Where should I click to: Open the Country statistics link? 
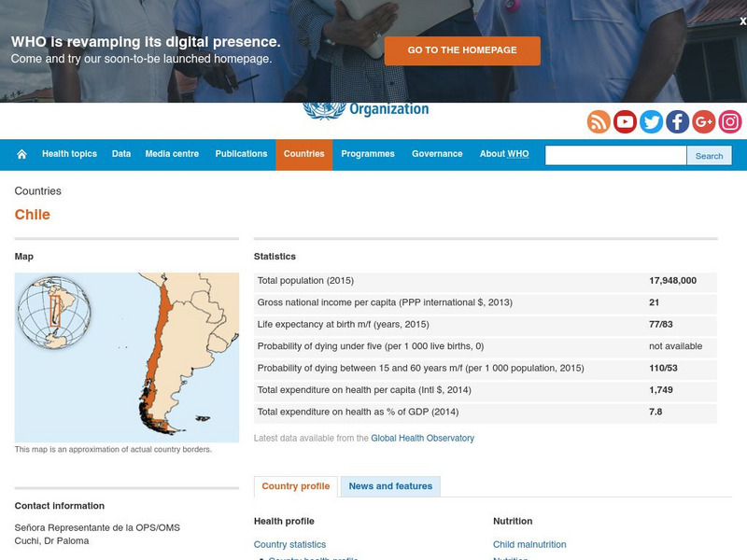click(290, 544)
